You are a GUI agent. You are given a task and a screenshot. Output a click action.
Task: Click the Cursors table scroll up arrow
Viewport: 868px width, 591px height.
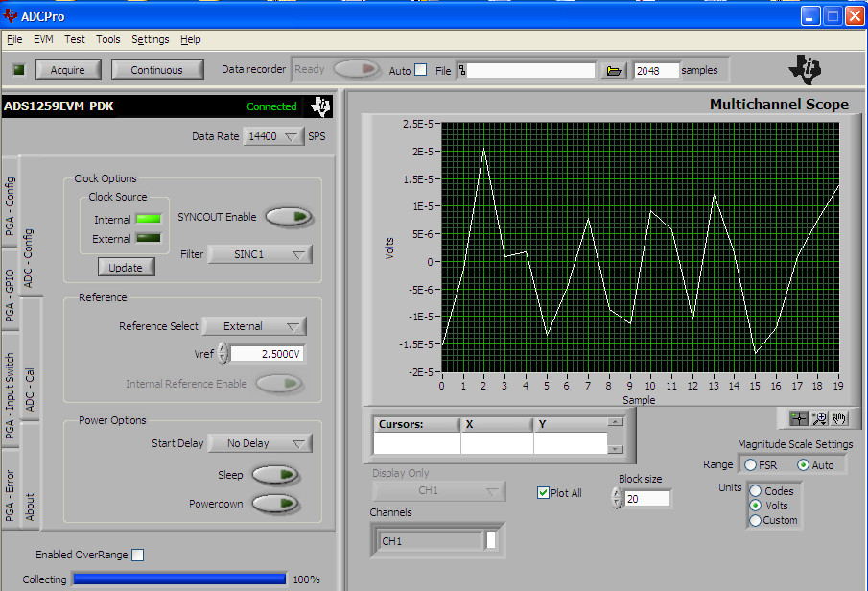(615, 422)
